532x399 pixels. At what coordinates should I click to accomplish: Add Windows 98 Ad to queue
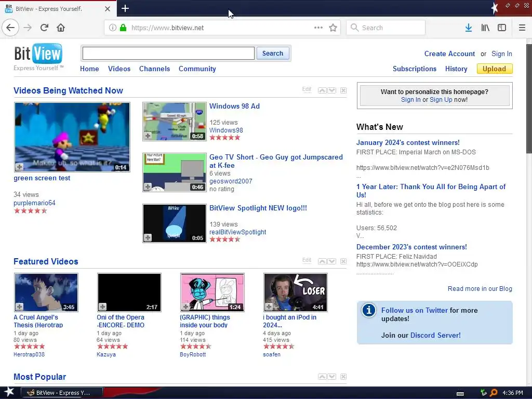[148, 136]
